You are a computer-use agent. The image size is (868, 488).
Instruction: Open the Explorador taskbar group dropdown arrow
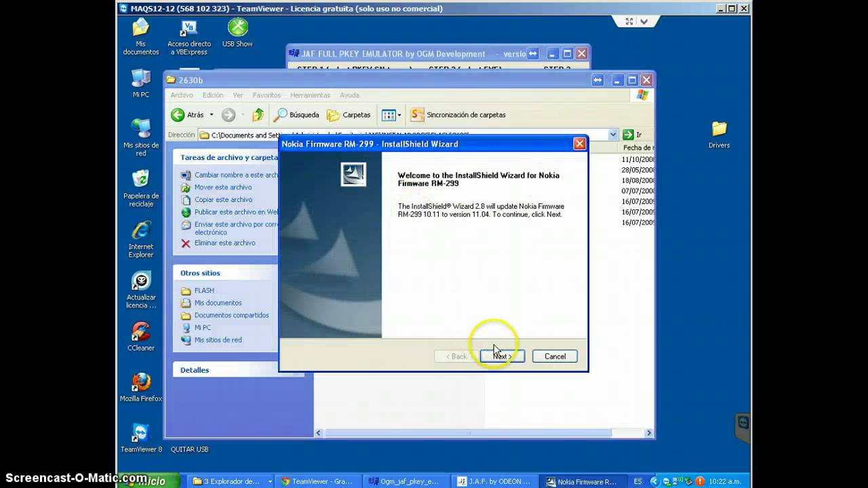click(270, 481)
